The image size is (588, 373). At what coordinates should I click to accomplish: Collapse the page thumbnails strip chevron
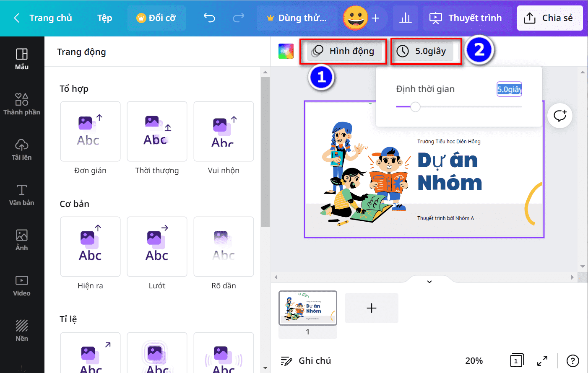pyautogui.click(x=429, y=282)
